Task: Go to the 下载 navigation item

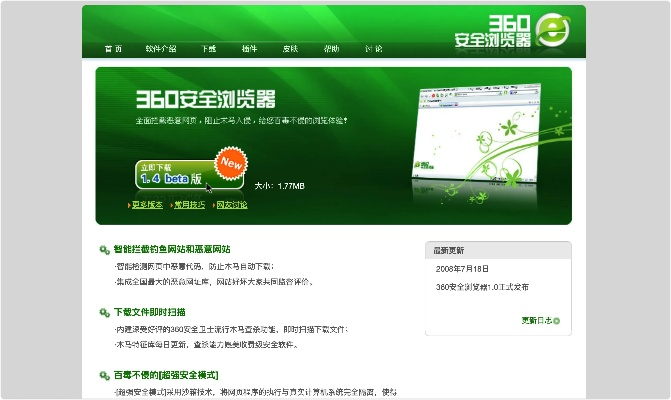Action: pos(208,48)
